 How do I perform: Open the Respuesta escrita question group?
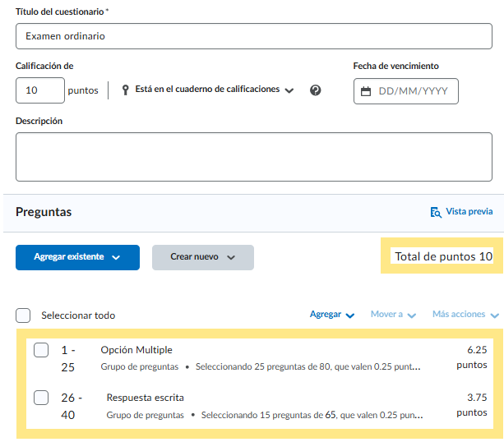(145, 398)
